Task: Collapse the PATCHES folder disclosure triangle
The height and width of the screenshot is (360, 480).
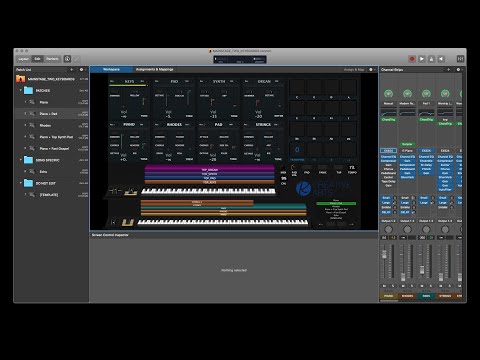Action: tap(20, 90)
